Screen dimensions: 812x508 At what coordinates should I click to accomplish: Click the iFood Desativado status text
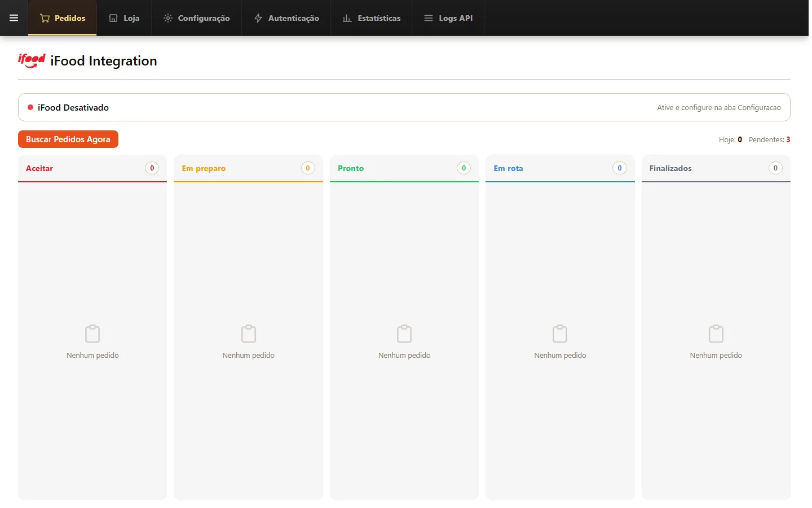tap(73, 107)
